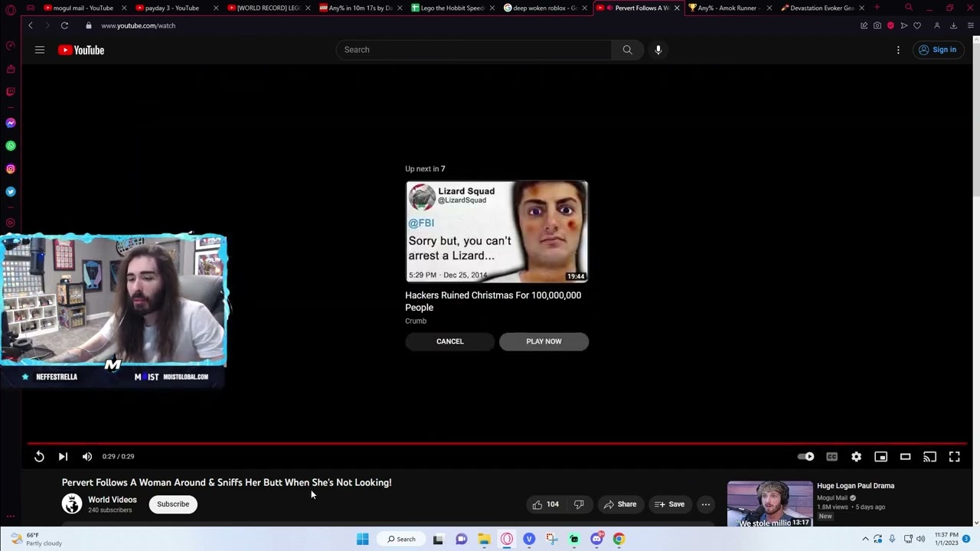
Task: Reload the current page
Action: tap(64, 25)
